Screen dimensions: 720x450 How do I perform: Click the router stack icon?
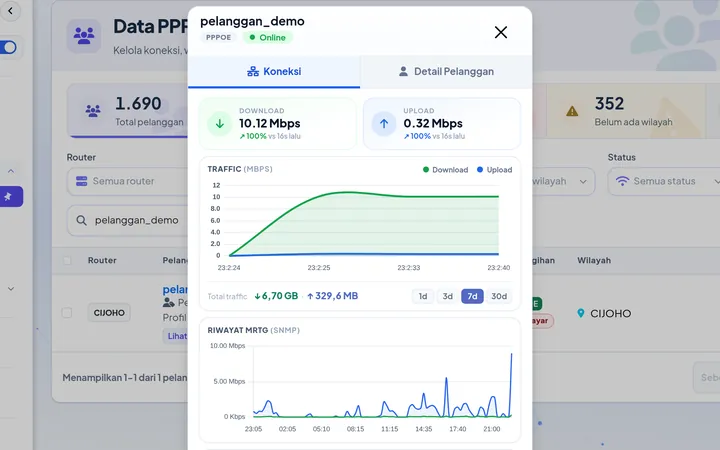tap(82, 181)
